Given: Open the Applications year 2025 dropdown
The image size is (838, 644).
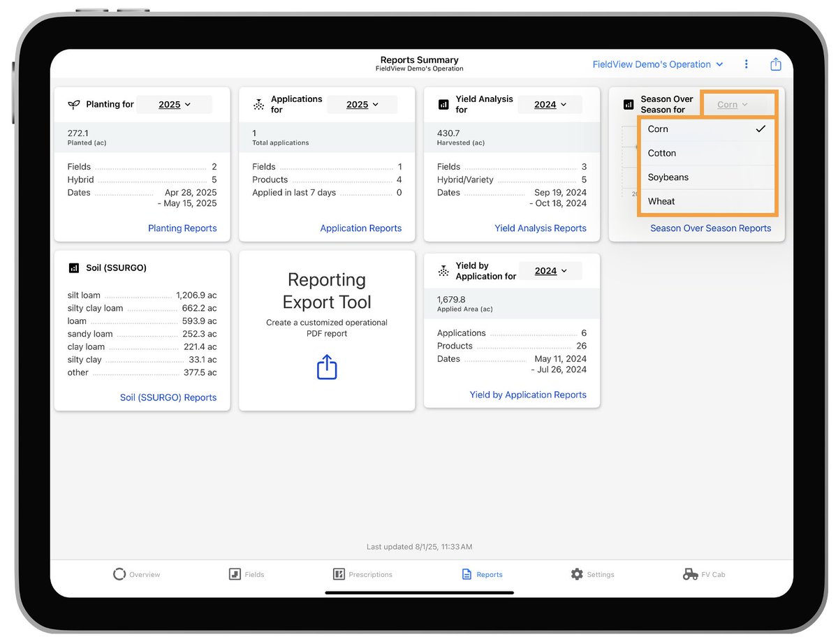Looking at the screenshot, I should [x=362, y=105].
